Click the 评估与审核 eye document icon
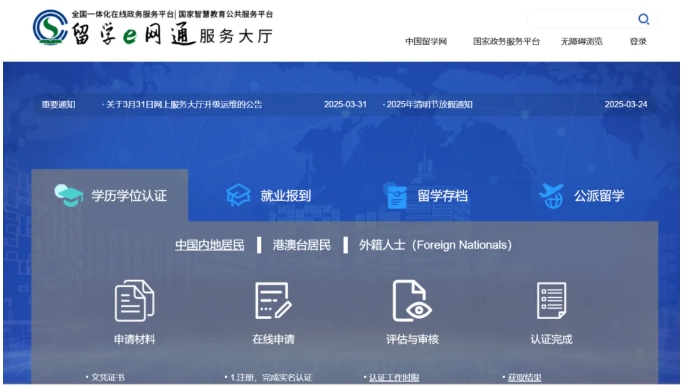This screenshot has width=683, height=389. click(412, 301)
